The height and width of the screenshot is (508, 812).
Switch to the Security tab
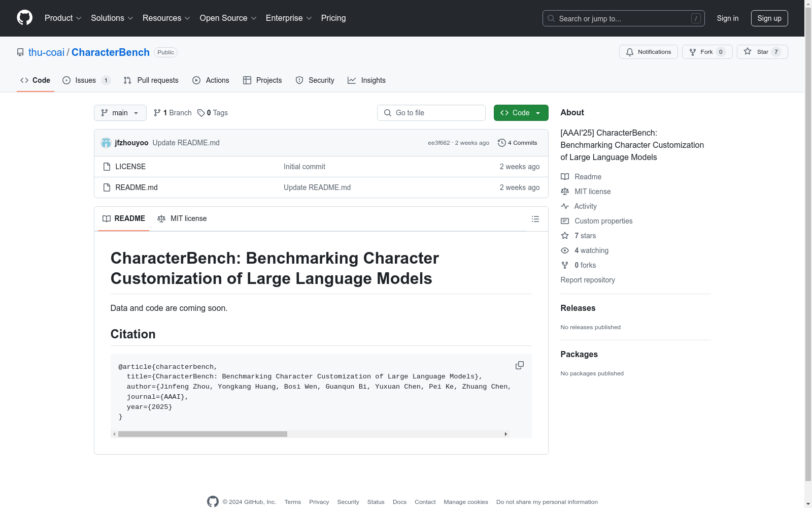tap(315, 80)
